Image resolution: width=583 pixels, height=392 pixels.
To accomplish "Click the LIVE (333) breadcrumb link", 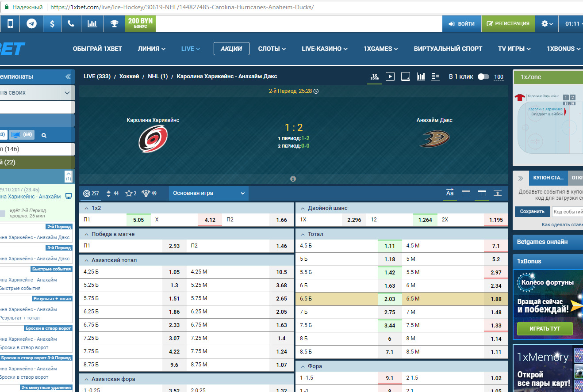I will point(97,76).
